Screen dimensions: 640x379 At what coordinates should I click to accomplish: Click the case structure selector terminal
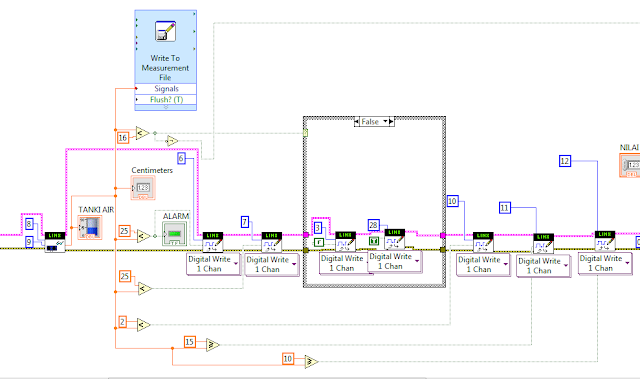point(306,133)
